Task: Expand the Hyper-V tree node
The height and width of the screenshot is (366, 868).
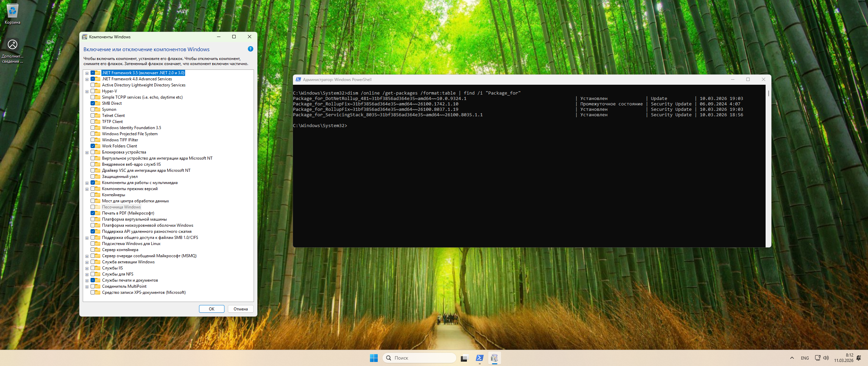Action: (x=87, y=91)
